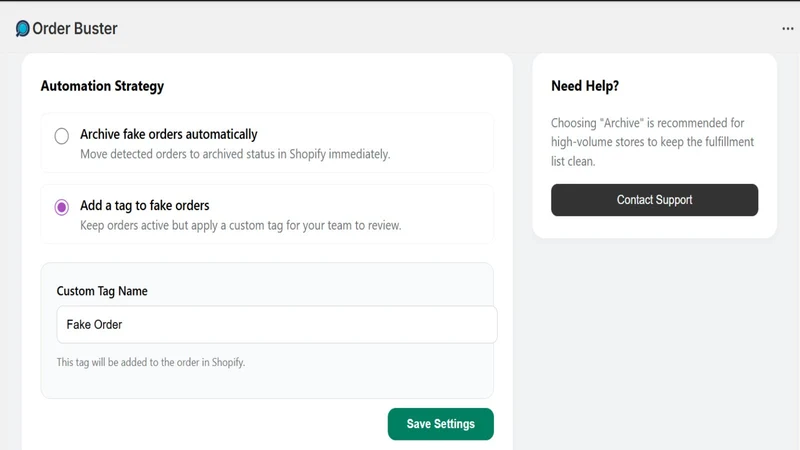800x450 pixels.
Task: Click the Archive recommendation help paragraph
Action: pos(652,142)
